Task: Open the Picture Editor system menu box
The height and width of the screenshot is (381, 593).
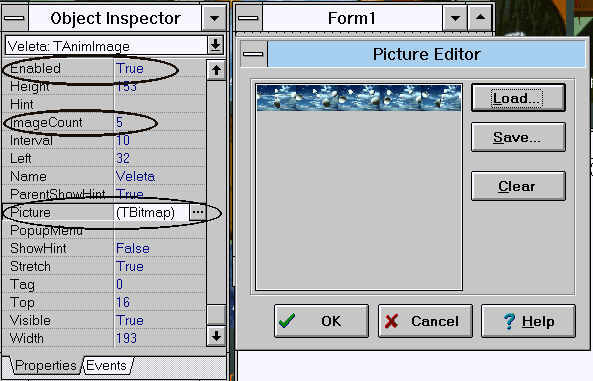Action: coord(253,54)
